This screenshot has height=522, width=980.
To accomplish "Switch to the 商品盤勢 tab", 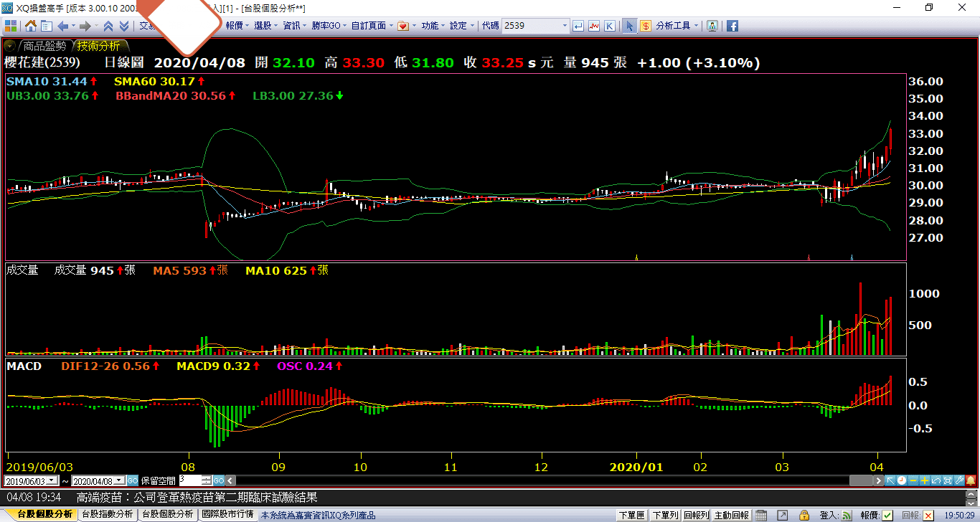I will point(43,46).
